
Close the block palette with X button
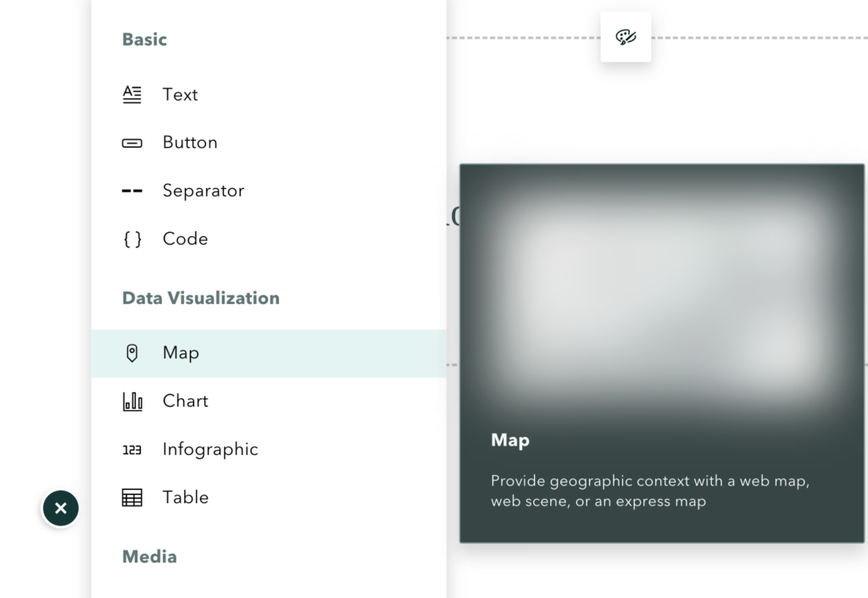click(x=61, y=508)
